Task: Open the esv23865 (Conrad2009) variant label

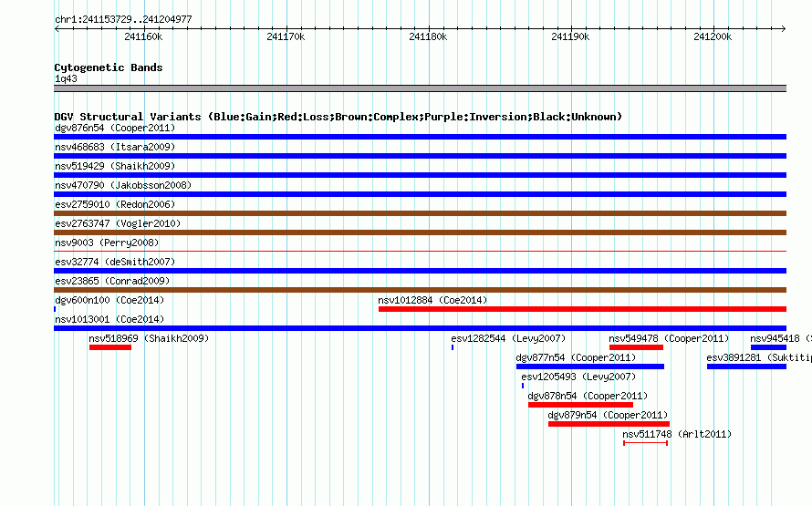Action: tap(112, 281)
